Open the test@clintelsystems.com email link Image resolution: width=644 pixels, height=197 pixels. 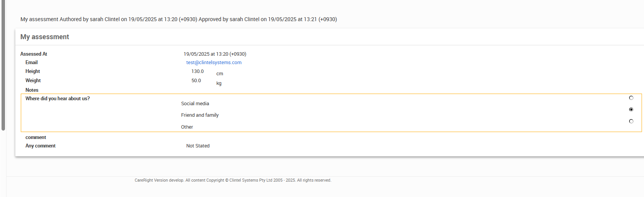[214, 63]
